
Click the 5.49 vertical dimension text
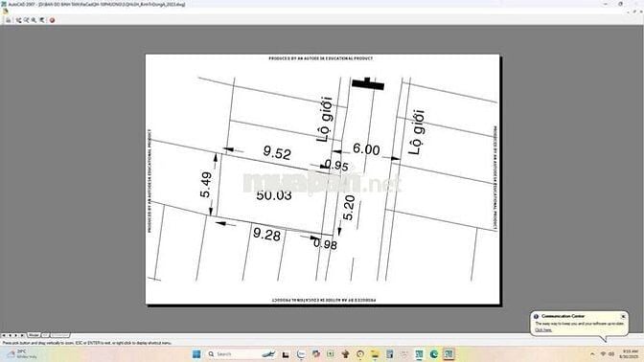[205, 185]
